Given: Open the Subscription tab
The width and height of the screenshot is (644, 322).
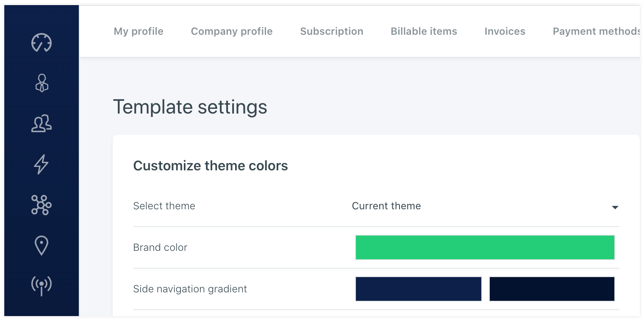Looking at the screenshot, I should [x=332, y=31].
